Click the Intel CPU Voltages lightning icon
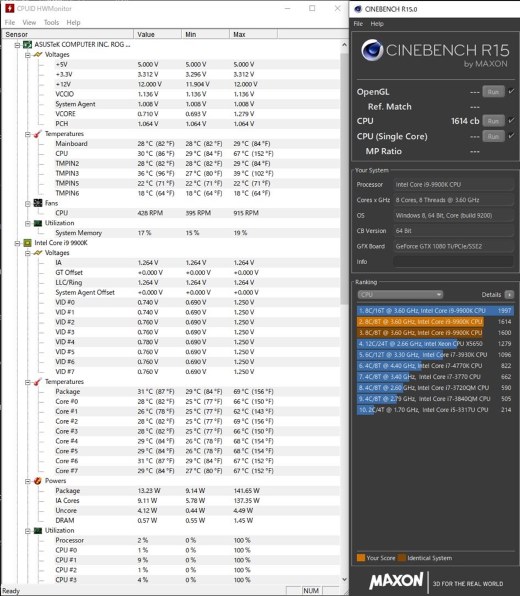This screenshot has height=596, width=520. pyautogui.click(x=38, y=253)
